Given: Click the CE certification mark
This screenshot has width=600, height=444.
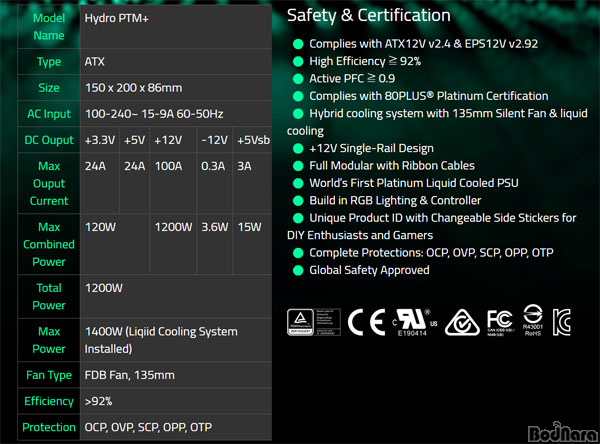Looking at the screenshot, I should (366, 323).
